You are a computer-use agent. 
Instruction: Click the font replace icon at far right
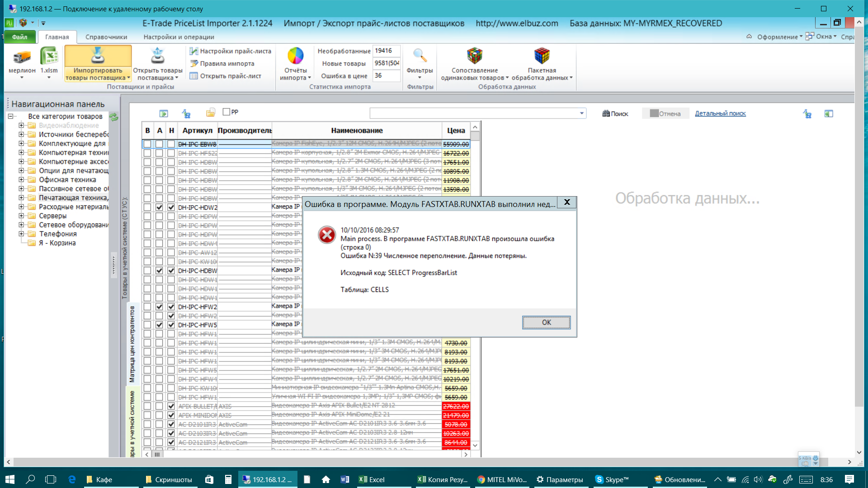(x=807, y=114)
